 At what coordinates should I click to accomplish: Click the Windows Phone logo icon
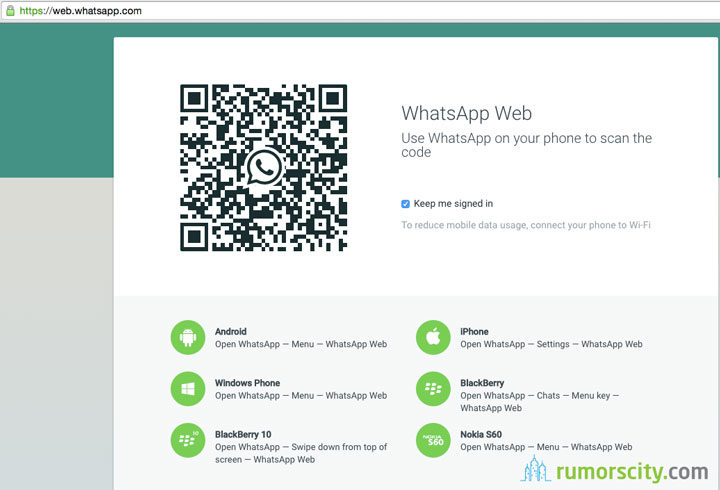188,389
